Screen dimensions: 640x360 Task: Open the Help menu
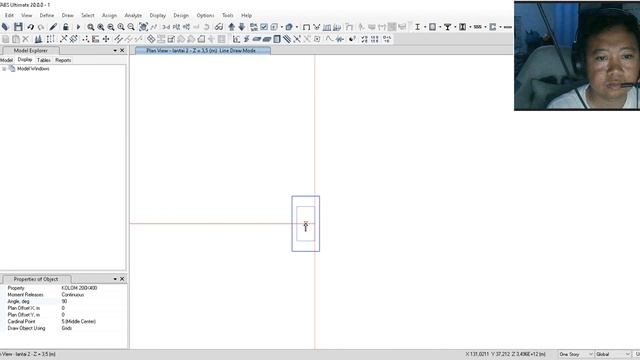click(246, 16)
